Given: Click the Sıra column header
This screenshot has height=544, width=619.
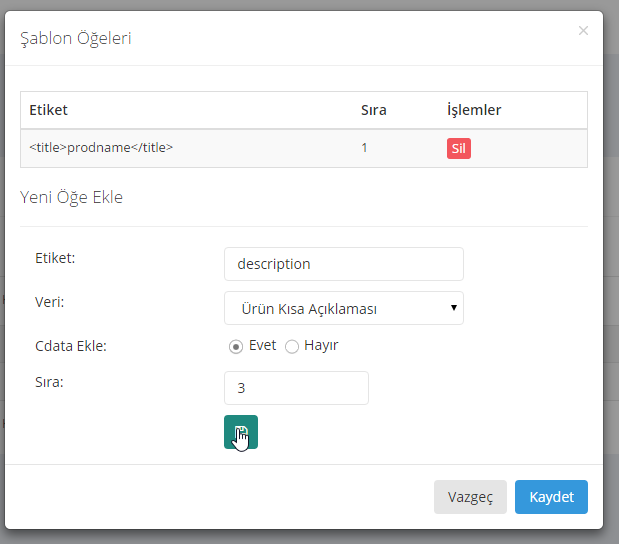Looking at the screenshot, I should point(373,110).
